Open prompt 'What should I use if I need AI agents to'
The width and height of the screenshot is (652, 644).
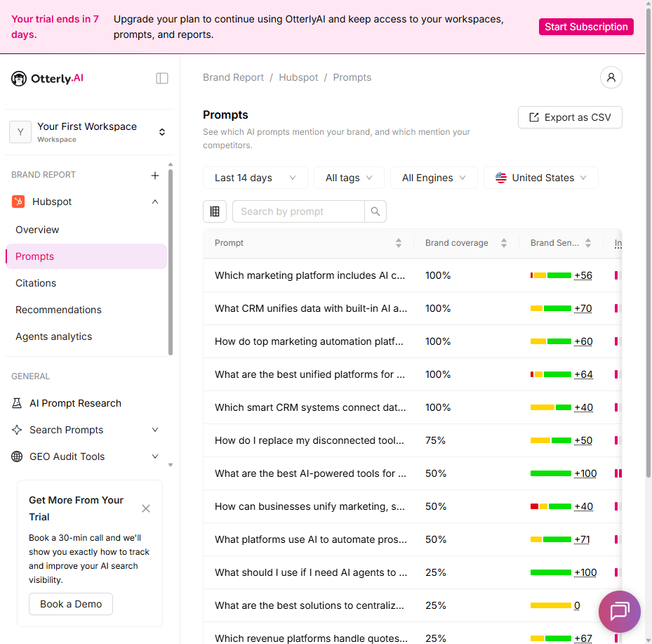tap(311, 572)
